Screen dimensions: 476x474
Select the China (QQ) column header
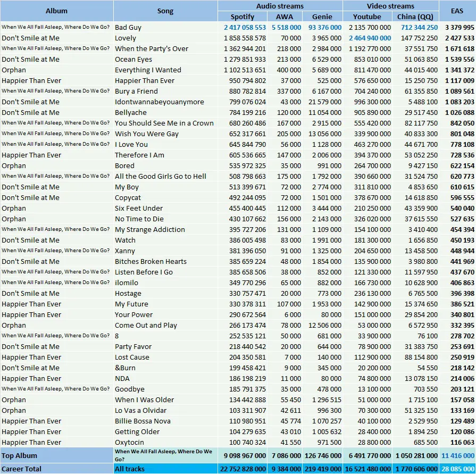coord(415,16)
